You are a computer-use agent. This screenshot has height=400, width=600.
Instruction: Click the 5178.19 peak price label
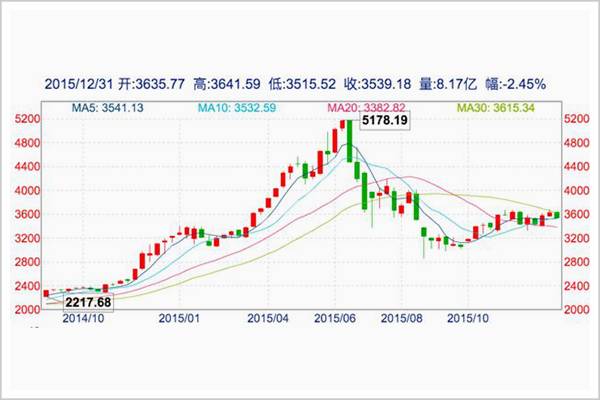(385, 120)
